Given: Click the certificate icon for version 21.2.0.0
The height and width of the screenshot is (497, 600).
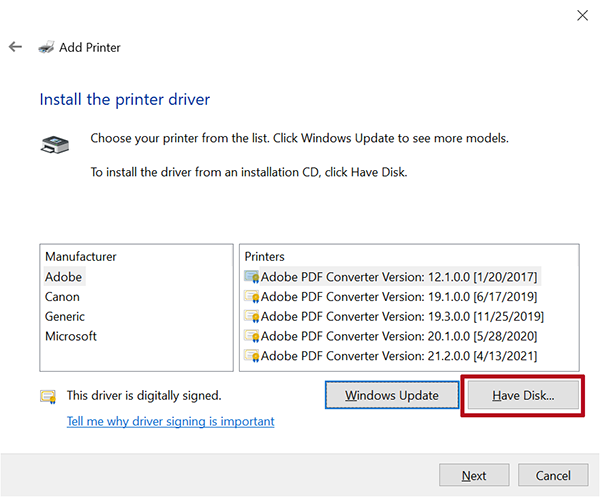Looking at the screenshot, I should (x=252, y=356).
